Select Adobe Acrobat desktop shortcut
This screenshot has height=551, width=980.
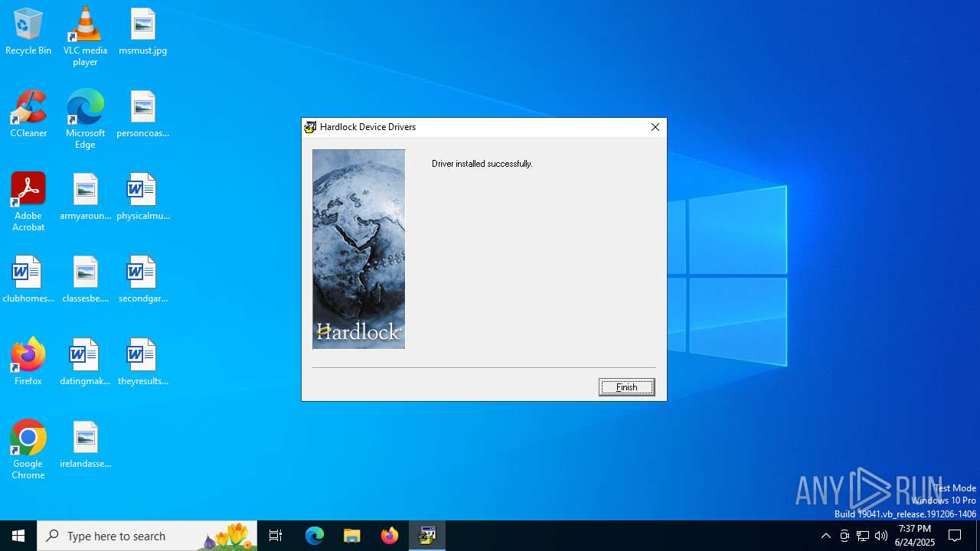point(28,202)
